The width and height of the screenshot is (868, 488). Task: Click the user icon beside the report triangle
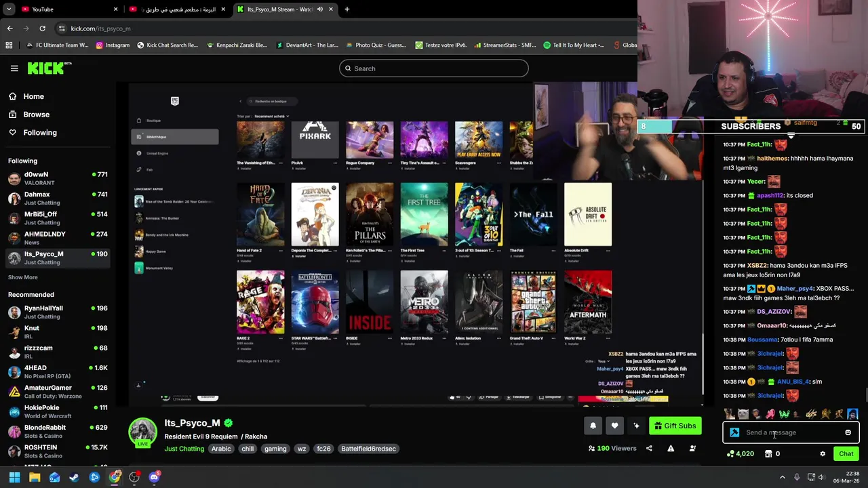(x=692, y=448)
